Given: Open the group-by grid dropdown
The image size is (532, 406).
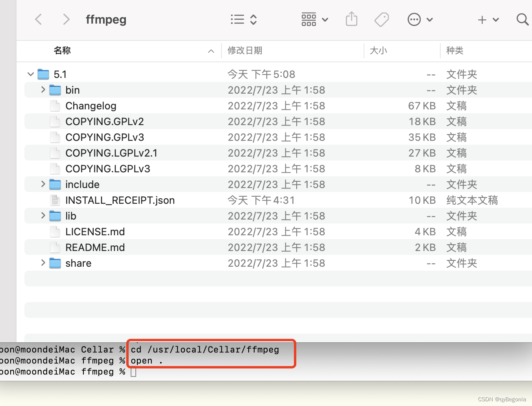Looking at the screenshot, I should coord(315,19).
